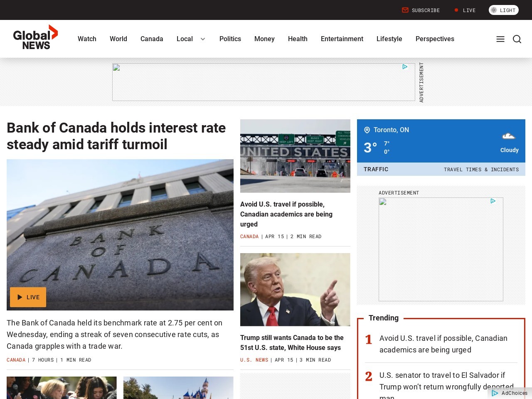This screenshot has width=532, height=399.
Task: Expand the Local dropdown chevron
Action: (x=203, y=39)
